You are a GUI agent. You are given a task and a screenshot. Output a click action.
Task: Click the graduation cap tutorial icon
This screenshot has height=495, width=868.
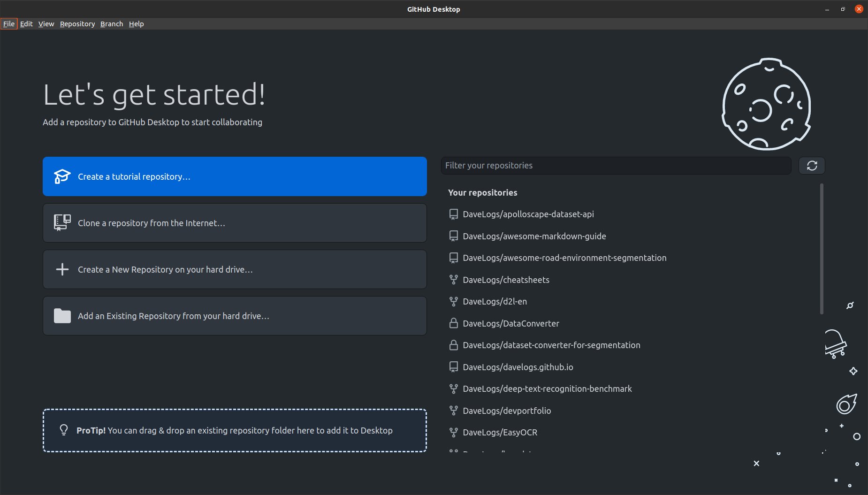pyautogui.click(x=62, y=176)
